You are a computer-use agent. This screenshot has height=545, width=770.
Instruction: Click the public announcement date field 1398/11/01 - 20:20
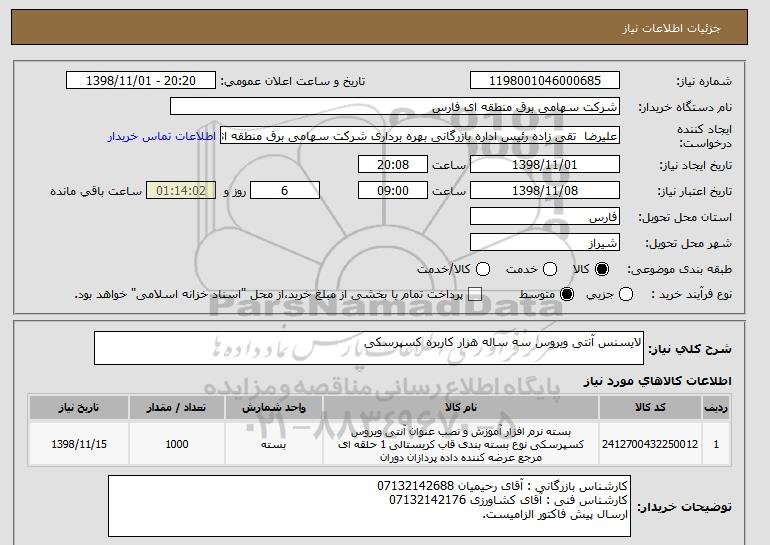(141, 81)
